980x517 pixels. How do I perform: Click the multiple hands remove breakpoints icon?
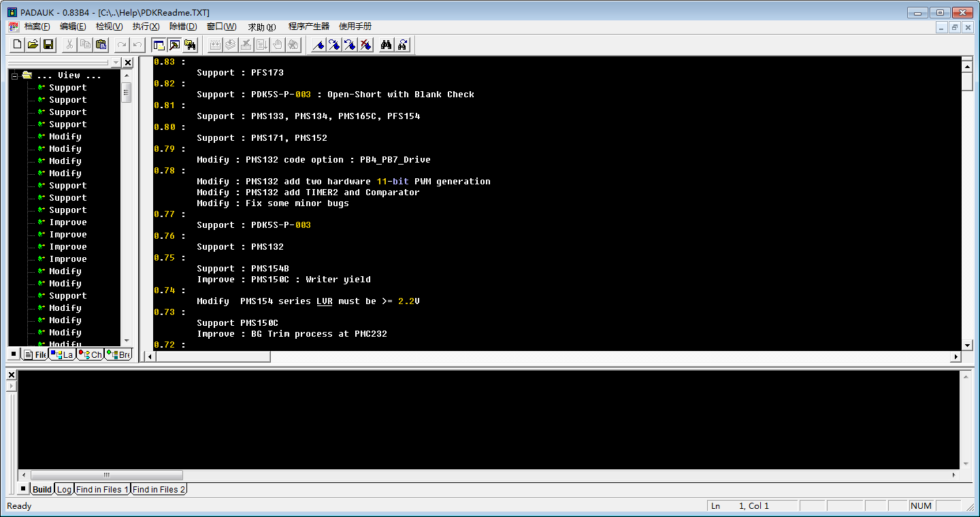click(293, 44)
